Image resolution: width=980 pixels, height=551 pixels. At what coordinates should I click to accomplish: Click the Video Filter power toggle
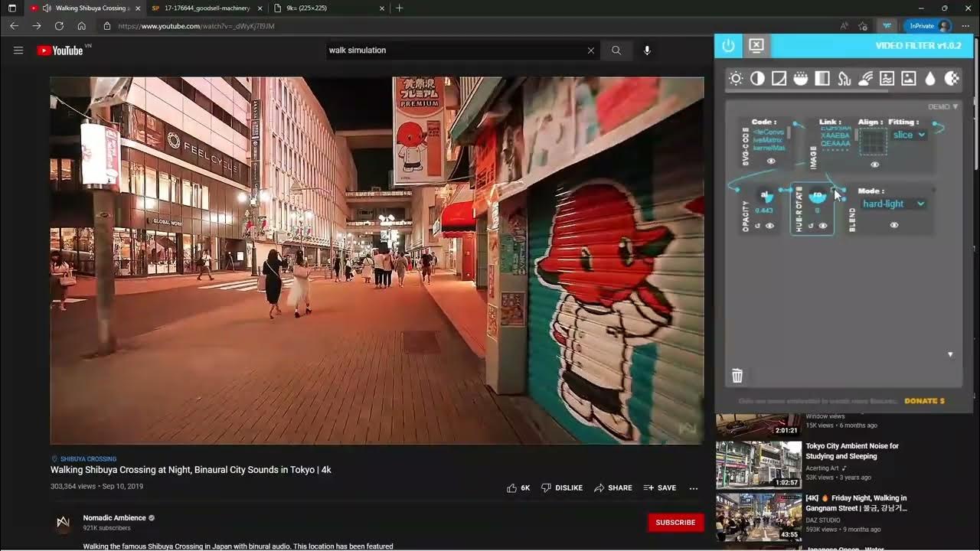point(728,46)
